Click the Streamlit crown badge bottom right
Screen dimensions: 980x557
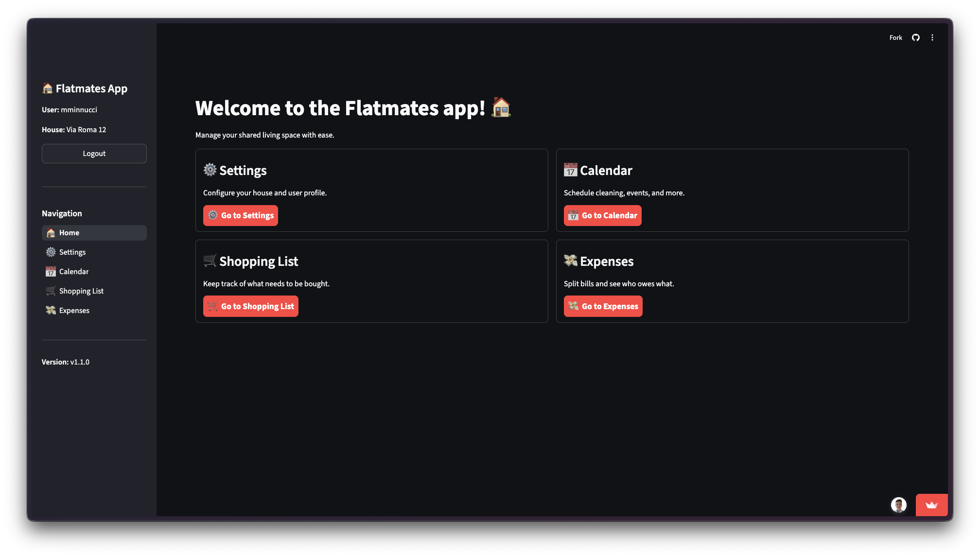[931, 505]
